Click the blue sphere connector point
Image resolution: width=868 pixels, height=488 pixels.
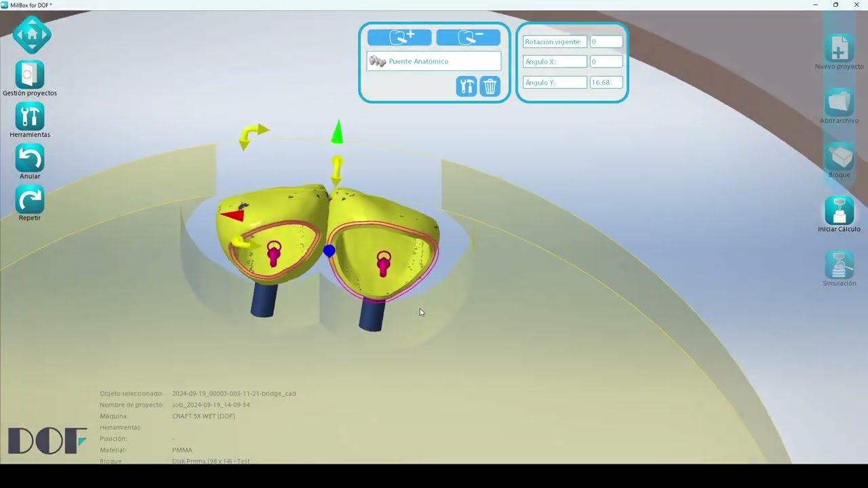pos(329,251)
